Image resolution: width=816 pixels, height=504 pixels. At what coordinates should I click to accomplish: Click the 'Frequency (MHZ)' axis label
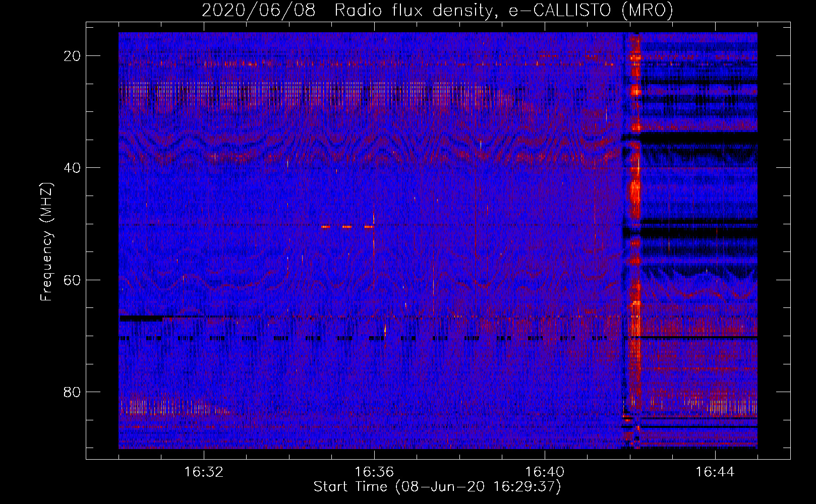pos(46,242)
